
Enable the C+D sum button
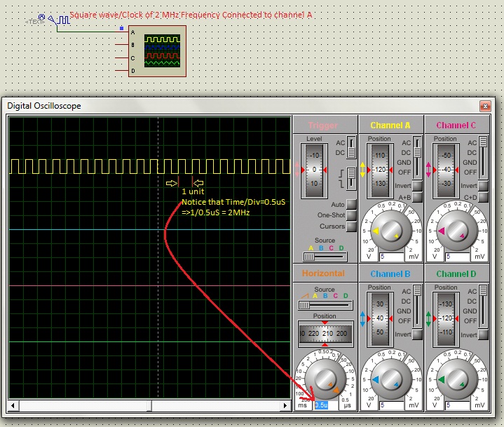coord(483,197)
